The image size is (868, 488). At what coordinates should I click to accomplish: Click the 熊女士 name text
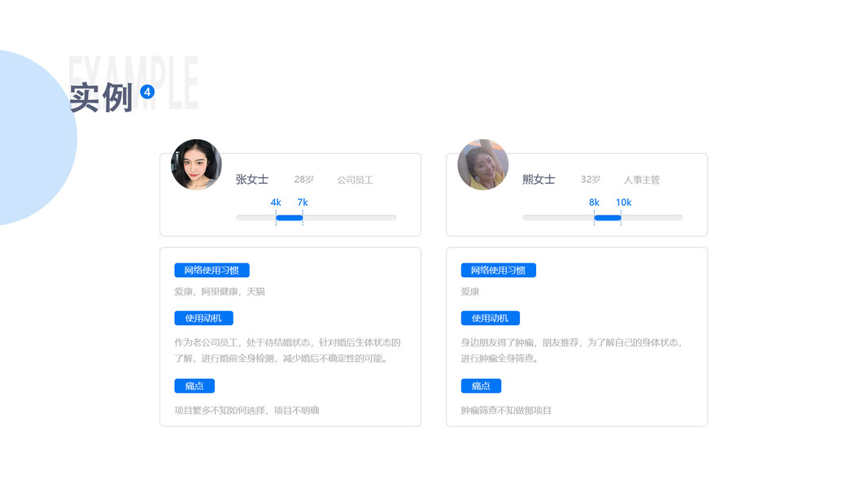point(539,179)
